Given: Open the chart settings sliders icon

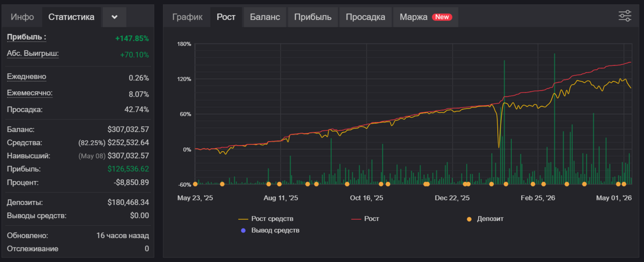Looking at the screenshot, I should tap(625, 16).
